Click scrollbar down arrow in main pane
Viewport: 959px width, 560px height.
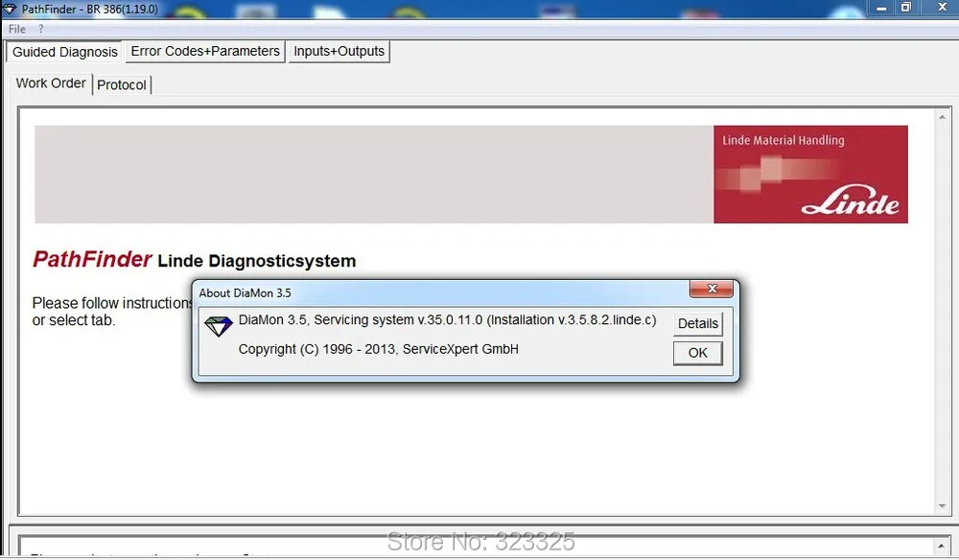click(x=942, y=506)
